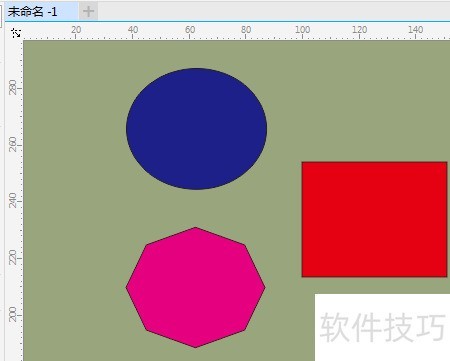Open a new document with the plus tab

[88, 12]
